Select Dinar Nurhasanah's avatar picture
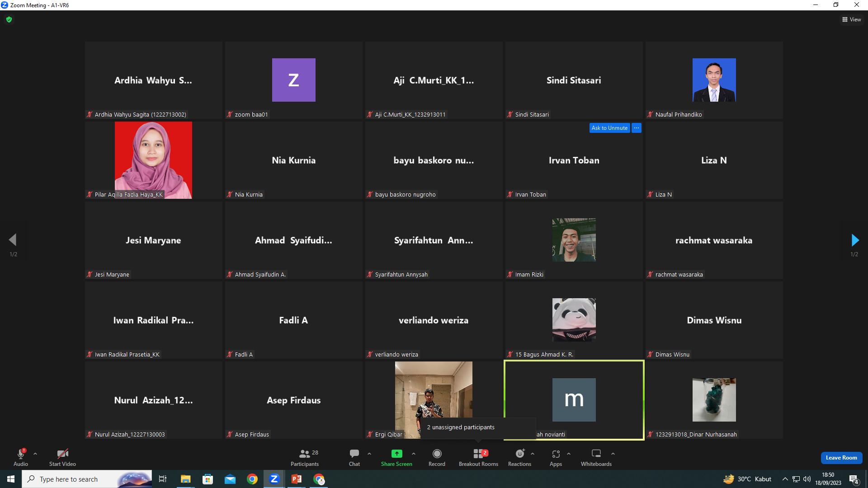 [x=714, y=400]
